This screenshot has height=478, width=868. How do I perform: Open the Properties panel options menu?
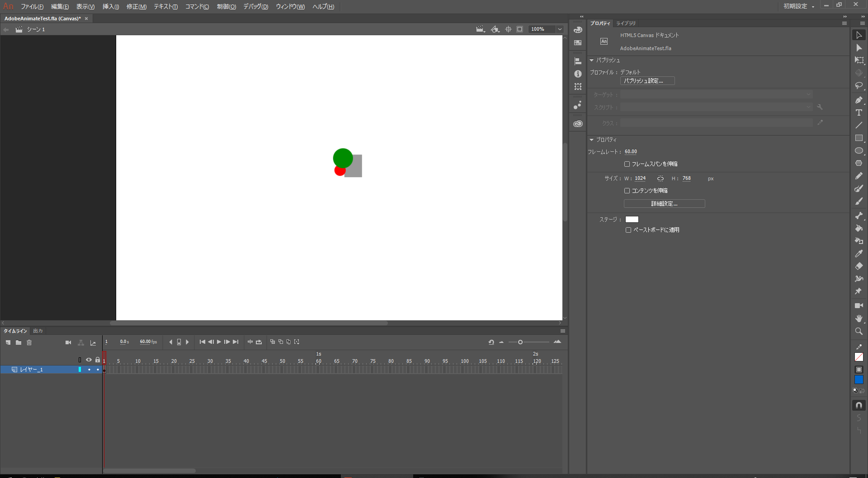[844, 23]
